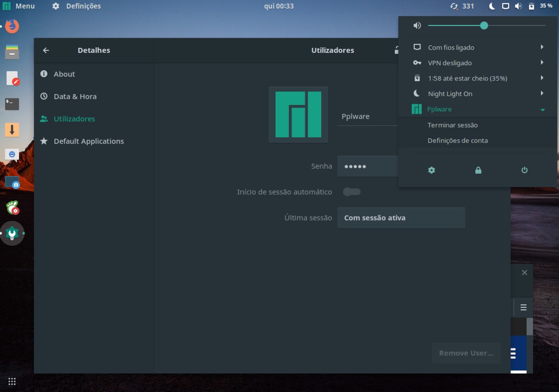The height and width of the screenshot is (392, 559).
Task: Lock the screen using the padlock icon
Action: [478, 170]
